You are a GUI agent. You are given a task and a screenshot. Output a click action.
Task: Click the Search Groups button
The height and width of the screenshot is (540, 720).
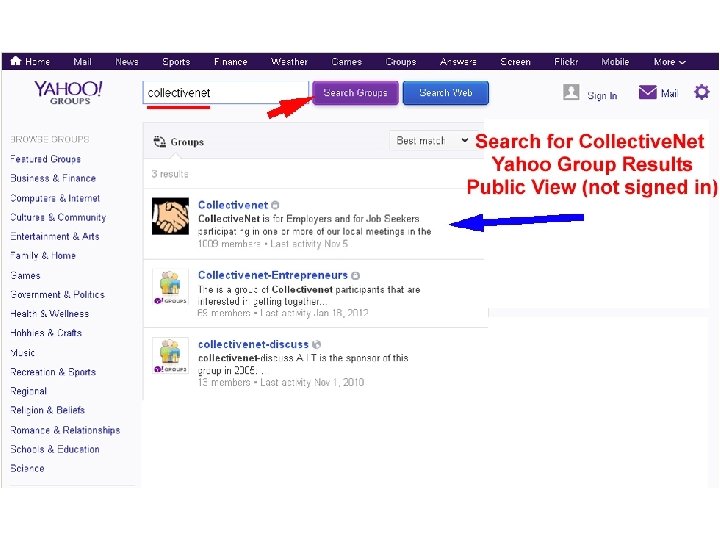[x=355, y=93]
